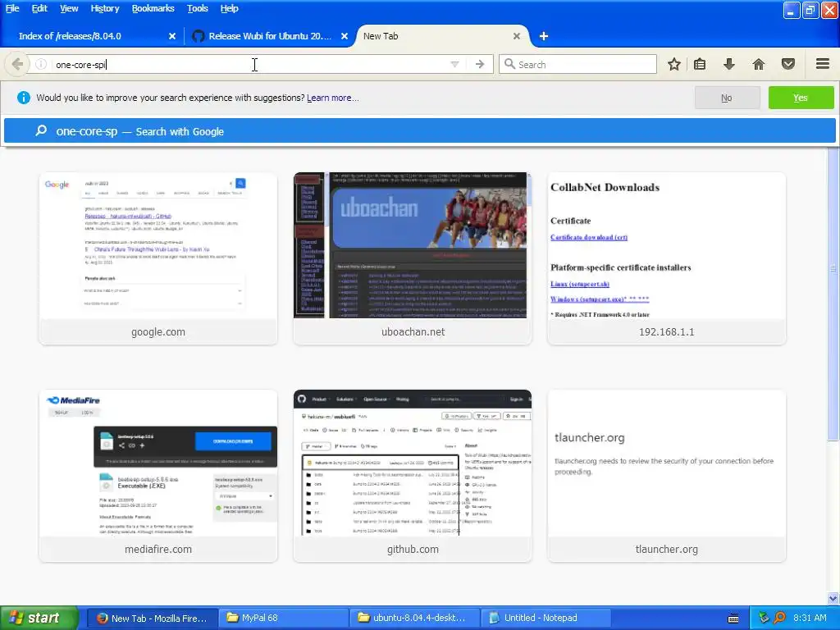Open the View menu

coord(69,8)
